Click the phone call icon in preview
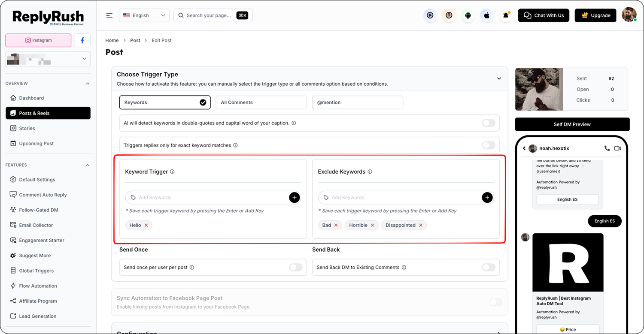Screen dimensions: 644x334 point(607,148)
